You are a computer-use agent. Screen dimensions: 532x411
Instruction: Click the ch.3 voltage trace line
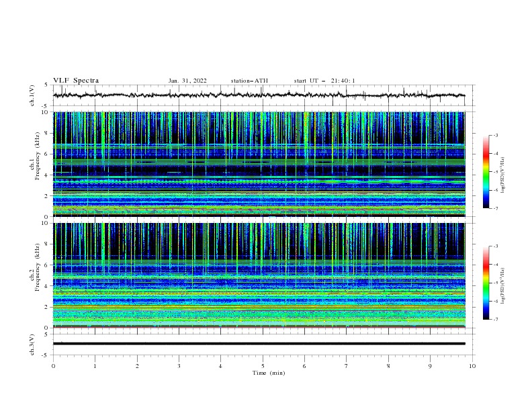pyautogui.click(x=259, y=344)
